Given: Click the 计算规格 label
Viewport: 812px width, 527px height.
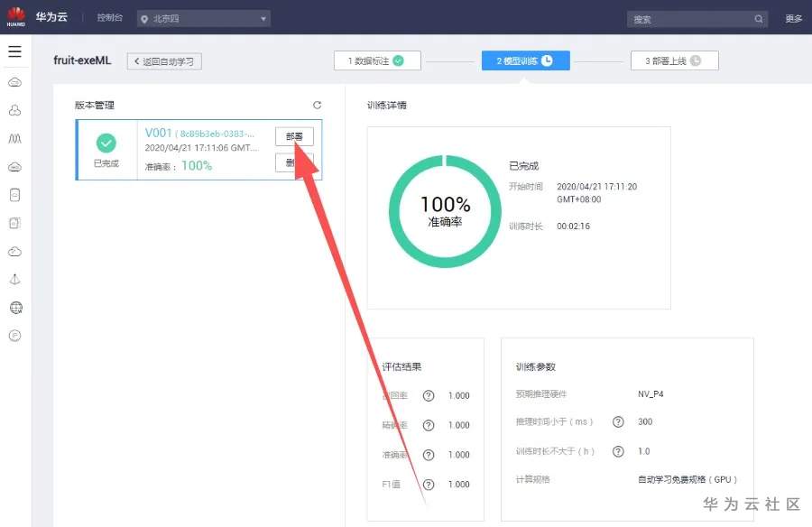Looking at the screenshot, I should [533, 480].
